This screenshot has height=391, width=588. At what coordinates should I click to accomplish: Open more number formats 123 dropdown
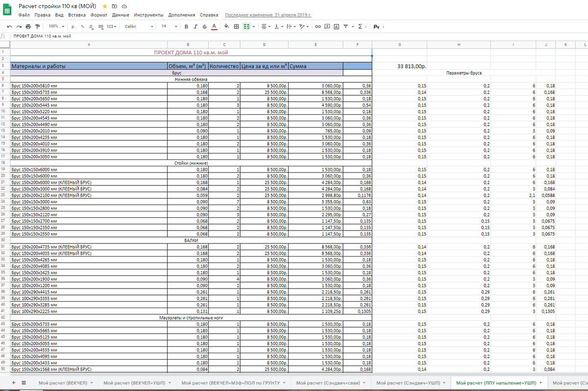tap(111, 26)
